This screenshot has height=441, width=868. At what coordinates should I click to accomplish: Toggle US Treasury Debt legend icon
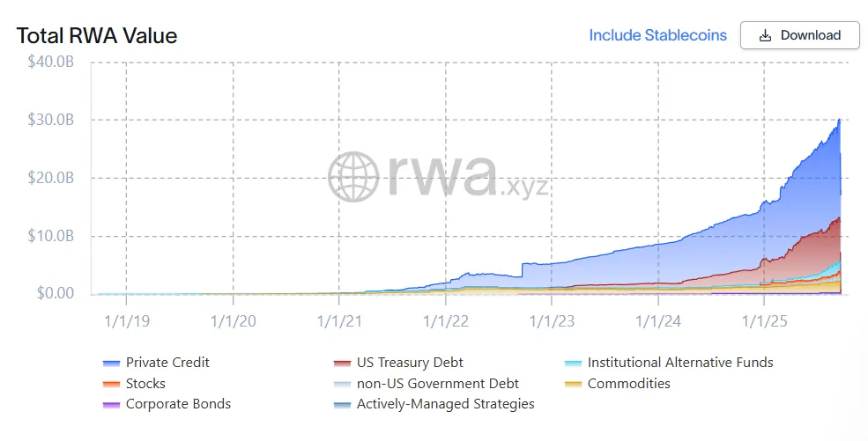point(342,363)
